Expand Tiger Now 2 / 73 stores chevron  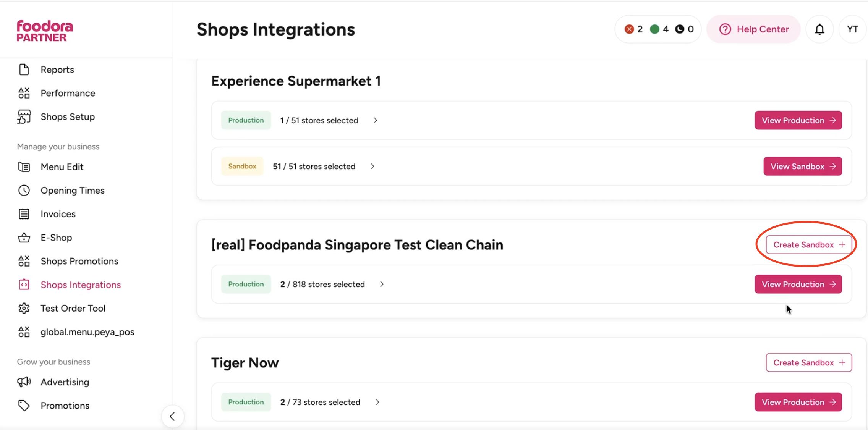coord(377,402)
